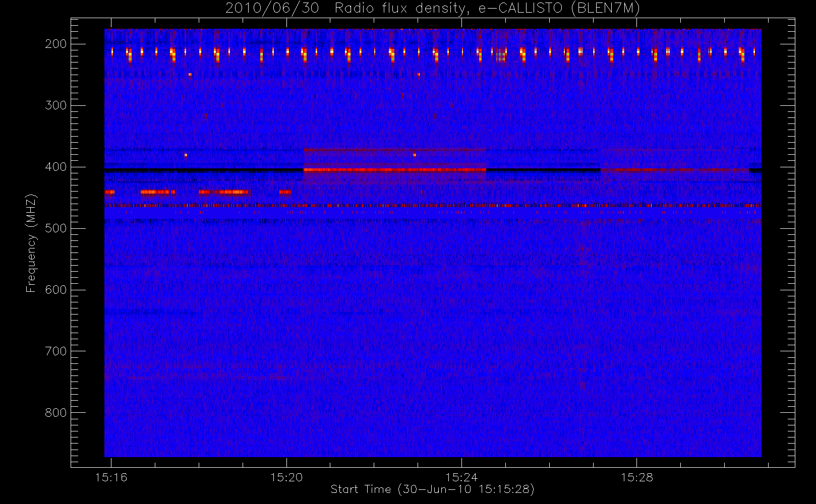This screenshot has width=816, height=504.
Task: Click the 700 frequency tick label
Action: [56, 351]
